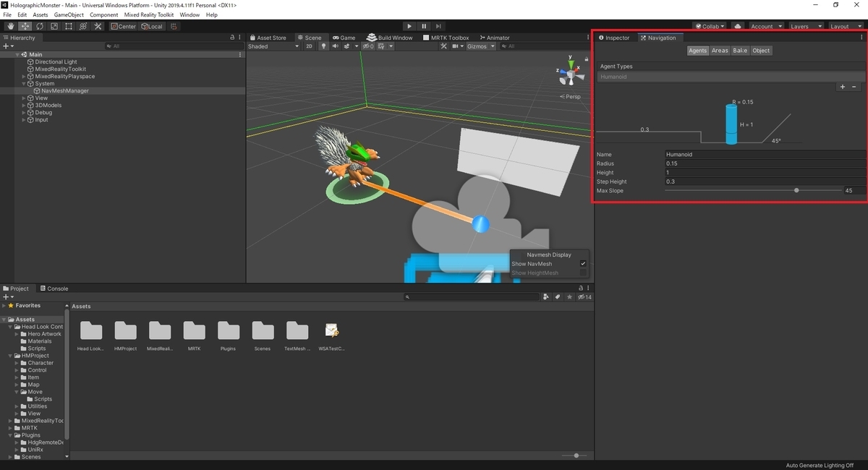Open the Mixed Reality Toolkit menu
Screen dimensions: 868x470
(149, 14)
